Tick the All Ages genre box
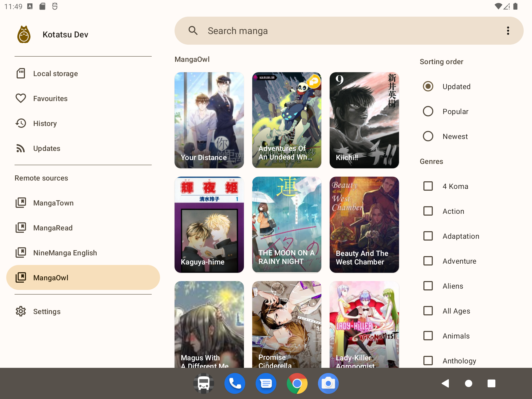The height and width of the screenshot is (399, 532). coord(428,311)
